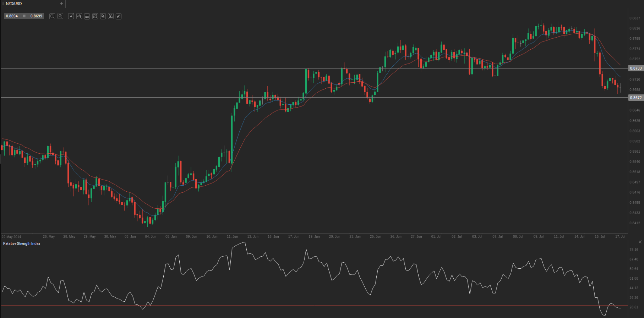644x318 pixels.
Task: Open chart settings sliders icon
Action: click(87, 16)
